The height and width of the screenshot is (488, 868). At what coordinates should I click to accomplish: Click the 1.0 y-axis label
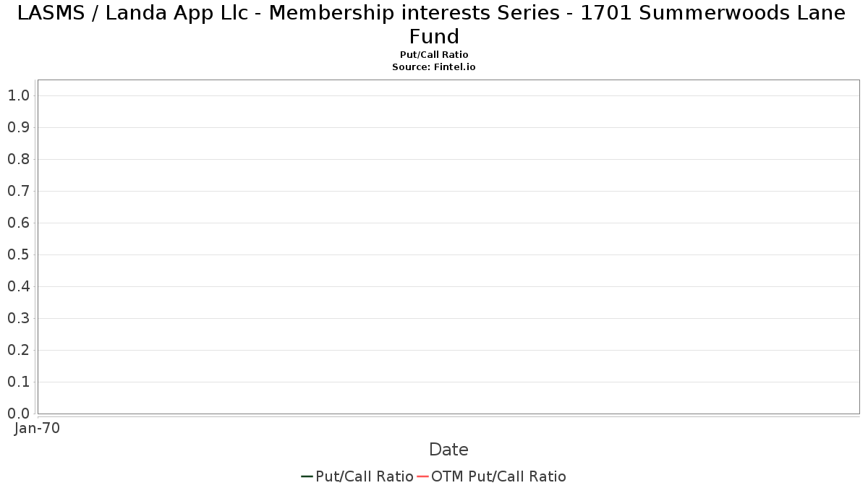(x=18, y=95)
